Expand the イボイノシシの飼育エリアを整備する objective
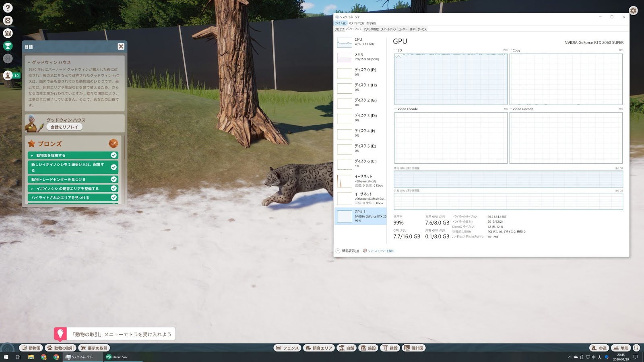Screen dimensions: 644x362 (x=32, y=189)
